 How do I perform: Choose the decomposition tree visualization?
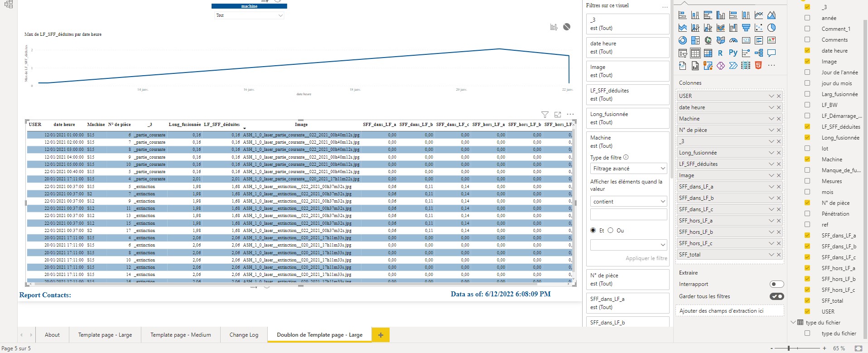759,53
